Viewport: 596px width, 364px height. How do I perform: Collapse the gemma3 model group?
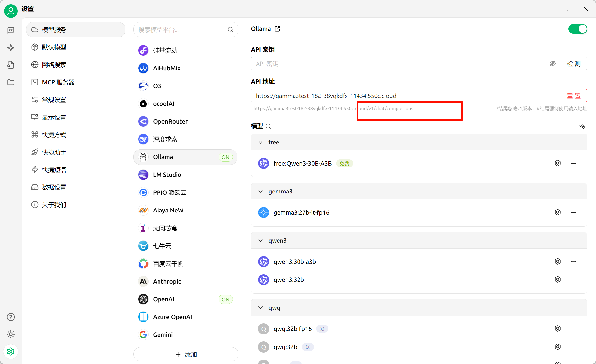click(x=260, y=191)
